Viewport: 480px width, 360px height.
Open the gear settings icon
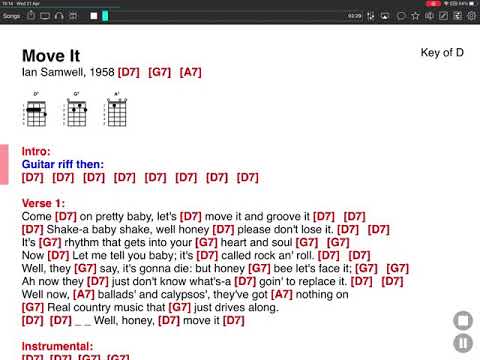tap(472, 16)
